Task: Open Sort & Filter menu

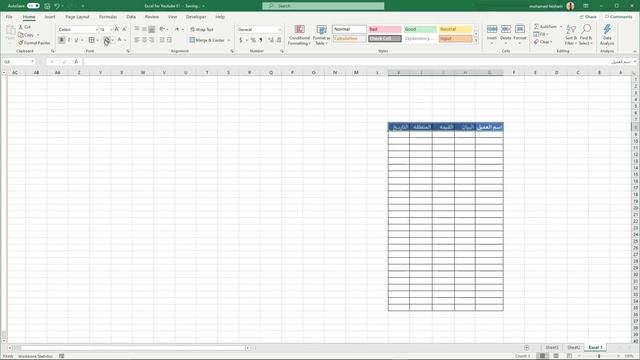Action: click(571, 35)
